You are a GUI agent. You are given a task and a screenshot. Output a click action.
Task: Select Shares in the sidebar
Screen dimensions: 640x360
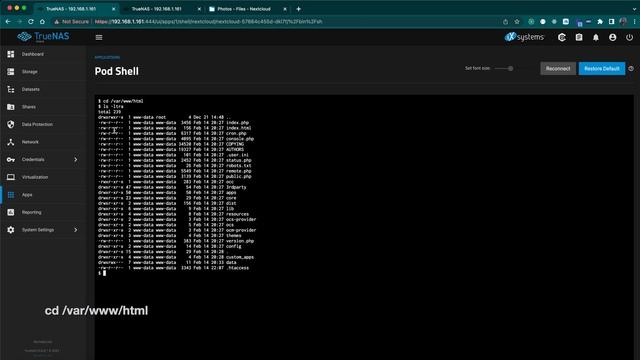click(x=29, y=107)
